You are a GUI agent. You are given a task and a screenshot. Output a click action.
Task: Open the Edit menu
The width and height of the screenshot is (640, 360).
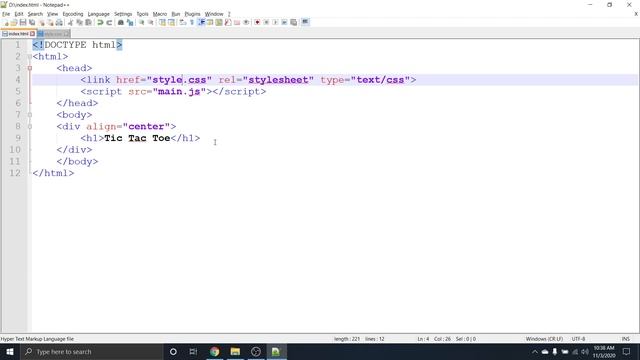pyautogui.click(x=19, y=14)
